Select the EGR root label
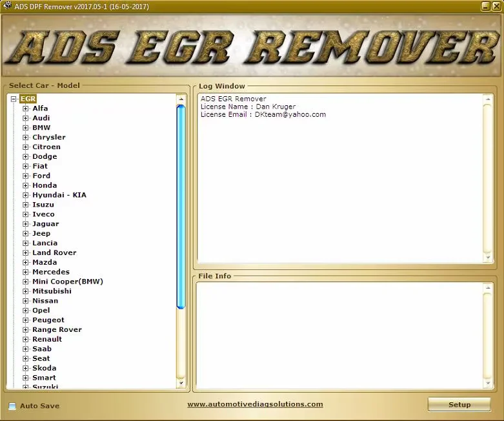This screenshot has width=504, height=421. (28, 99)
